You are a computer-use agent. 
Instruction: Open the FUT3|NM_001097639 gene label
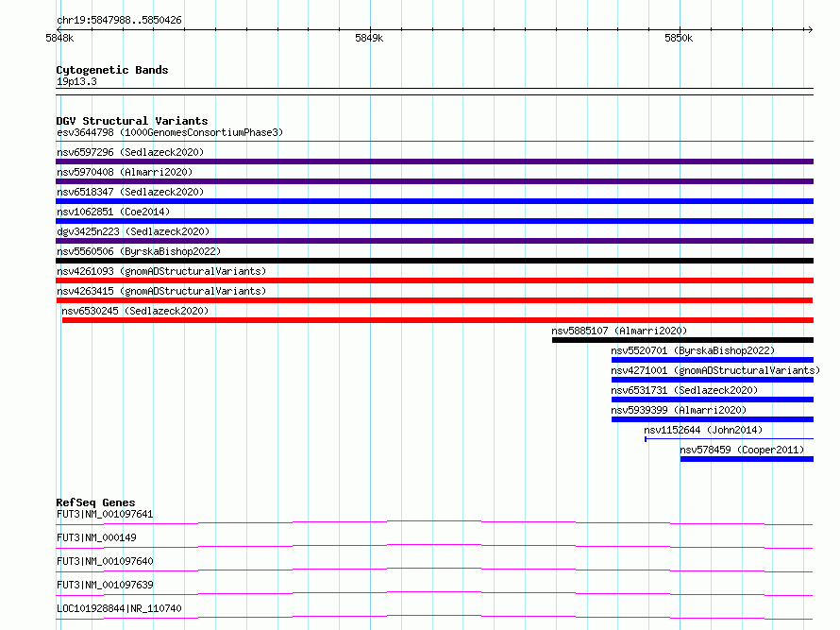coord(105,585)
